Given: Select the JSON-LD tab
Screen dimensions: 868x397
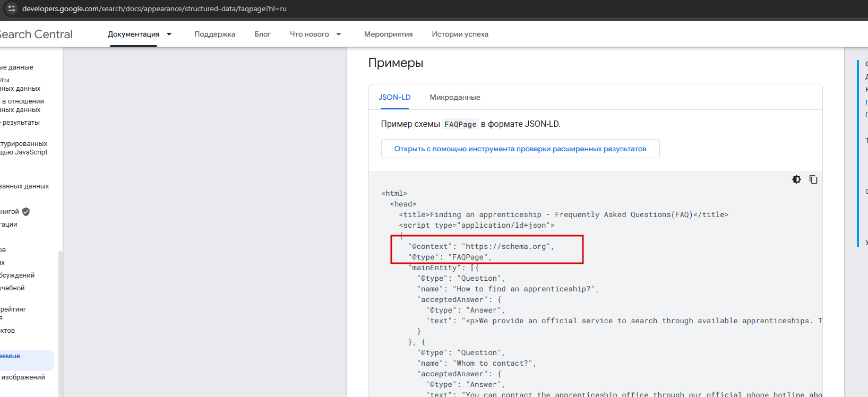Looking at the screenshot, I should pos(394,98).
